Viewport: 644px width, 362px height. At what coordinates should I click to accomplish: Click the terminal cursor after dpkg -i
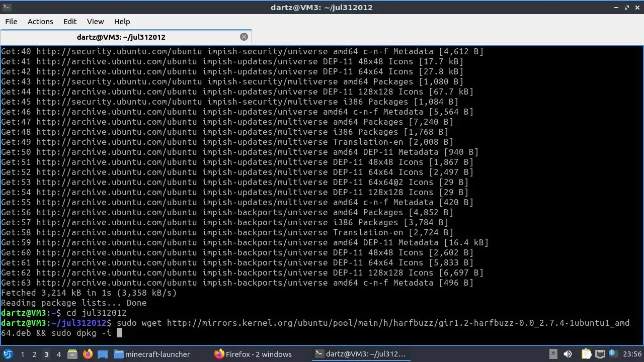pyautogui.click(x=119, y=333)
